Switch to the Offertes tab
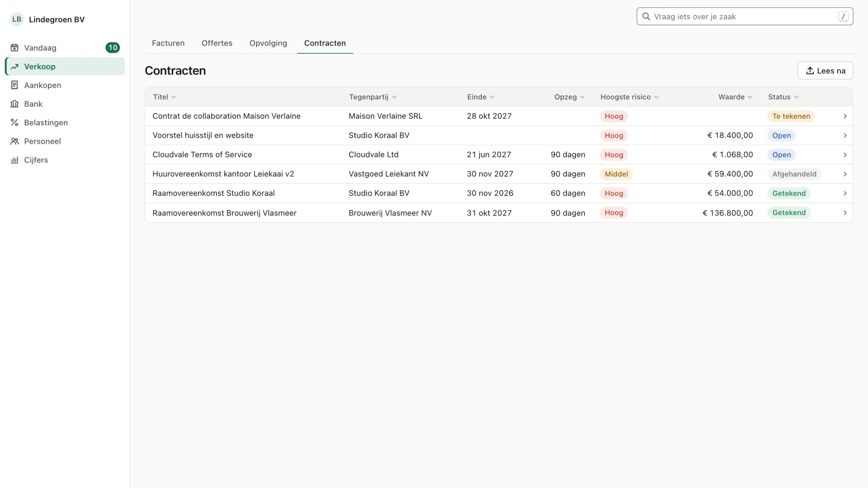 click(217, 43)
